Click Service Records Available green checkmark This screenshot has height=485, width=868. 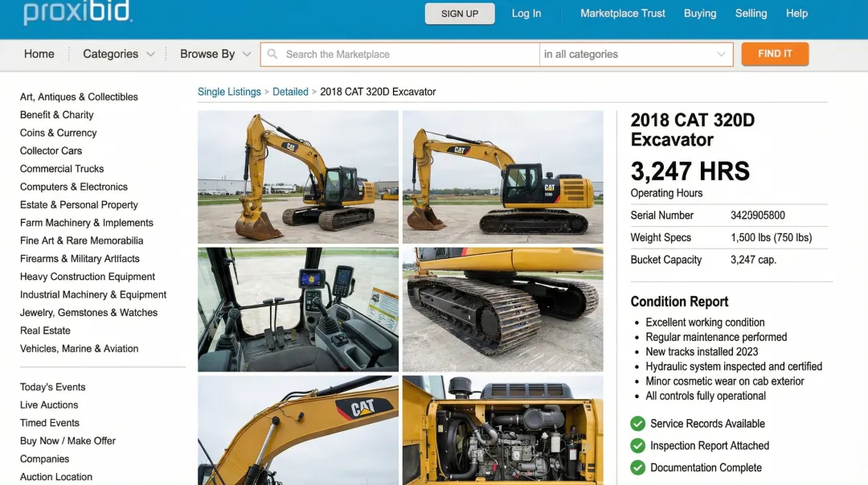click(637, 424)
